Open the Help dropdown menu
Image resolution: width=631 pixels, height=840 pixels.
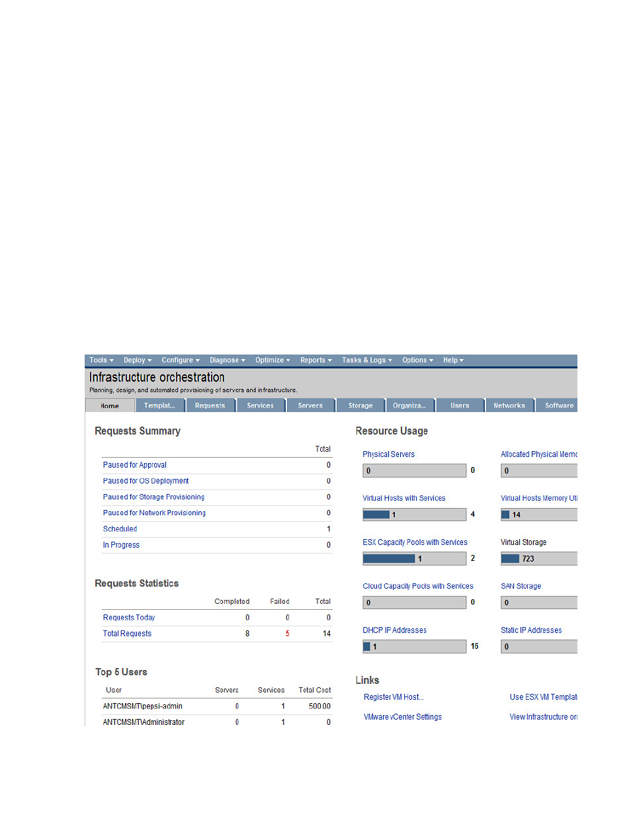(453, 360)
